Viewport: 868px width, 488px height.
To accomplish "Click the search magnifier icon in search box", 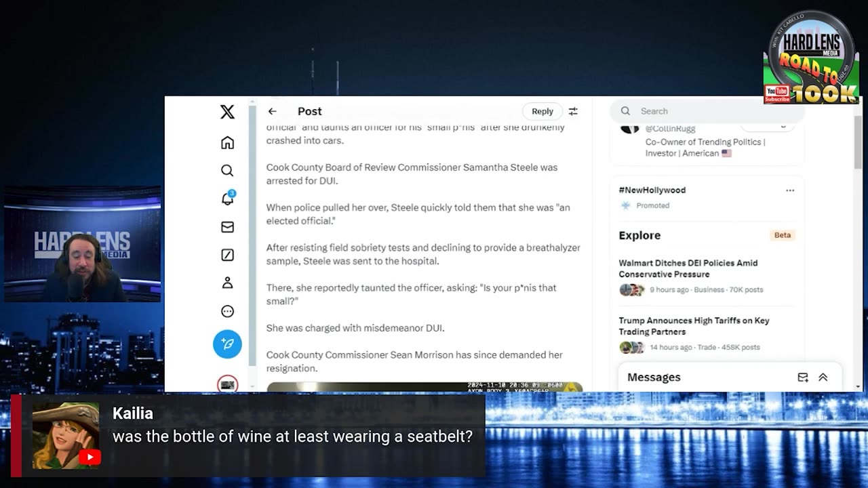I will tap(626, 111).
